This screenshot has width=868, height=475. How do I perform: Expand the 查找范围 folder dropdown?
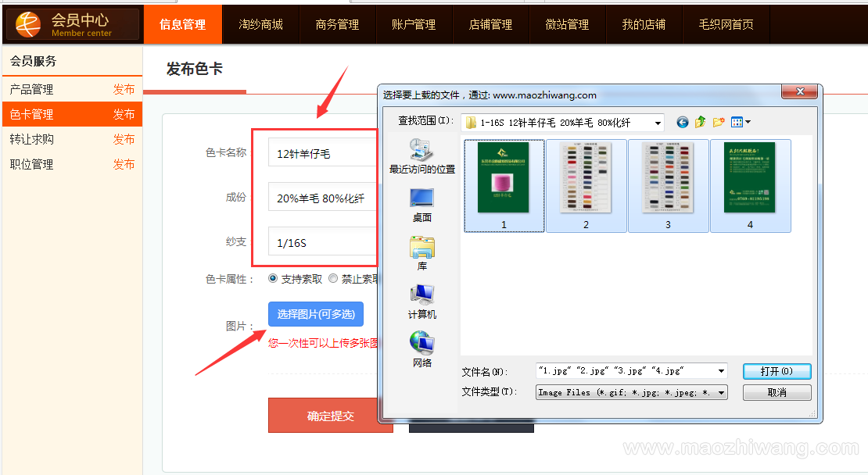click(657, 123)
